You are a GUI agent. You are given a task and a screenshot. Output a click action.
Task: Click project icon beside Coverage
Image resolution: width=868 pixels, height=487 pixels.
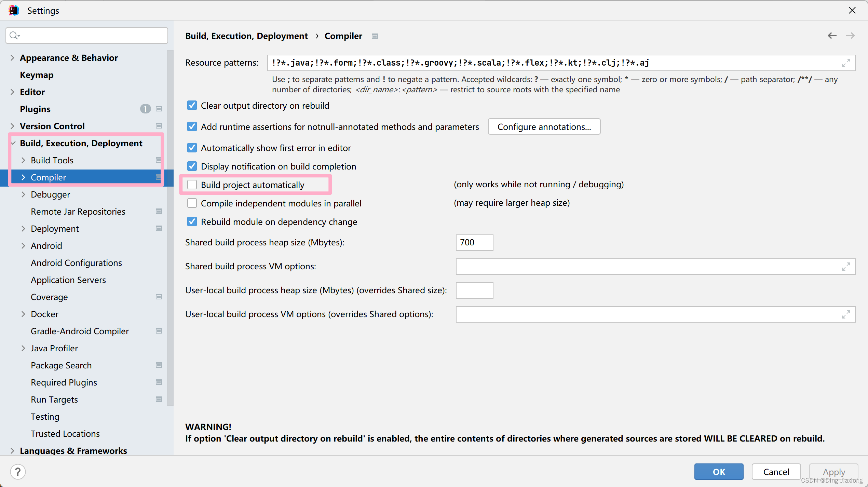pos(159,297)
